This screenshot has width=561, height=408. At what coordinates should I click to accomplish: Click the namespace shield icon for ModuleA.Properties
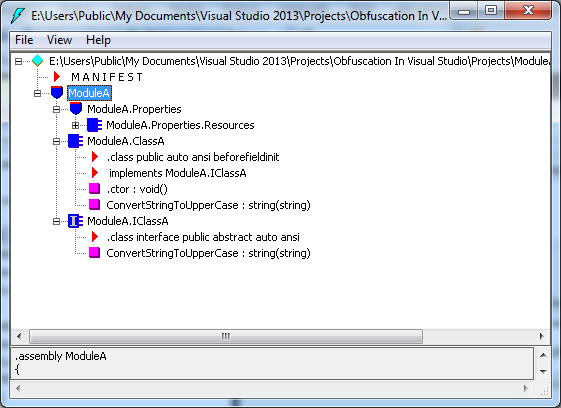[76, 108]
